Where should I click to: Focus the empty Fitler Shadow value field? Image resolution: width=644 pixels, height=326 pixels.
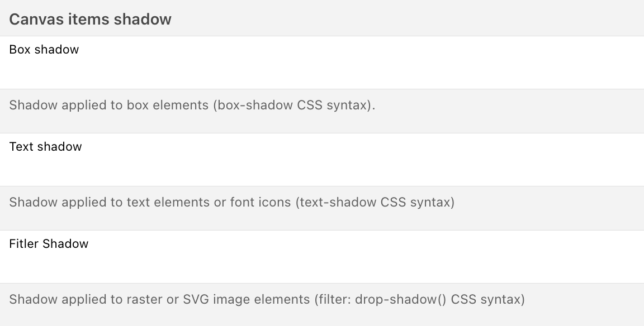click(322, 266)
